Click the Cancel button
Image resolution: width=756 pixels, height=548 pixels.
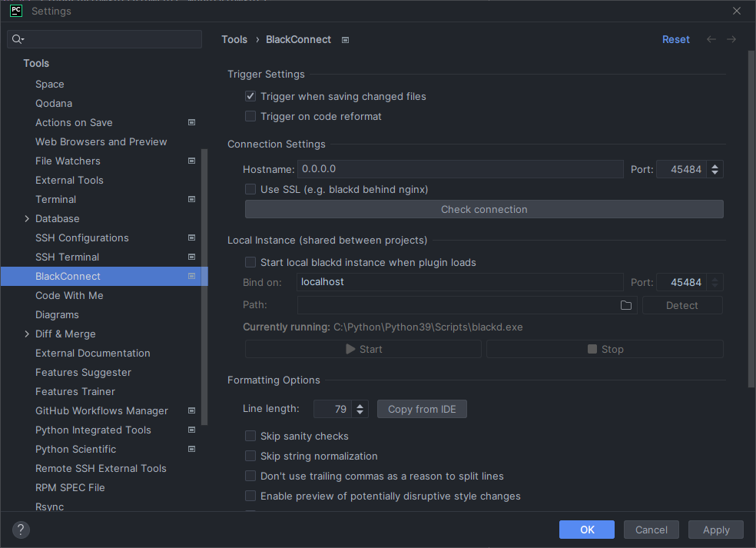[652, 530]
